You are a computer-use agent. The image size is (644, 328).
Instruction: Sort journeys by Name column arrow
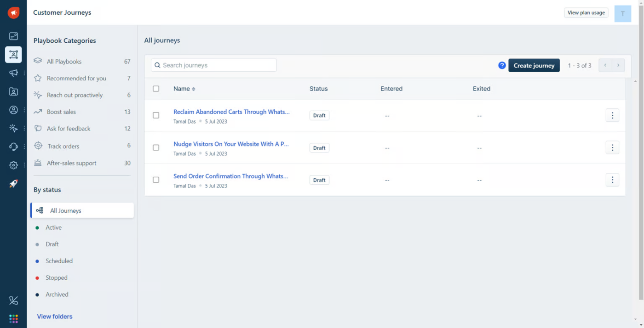point(194,89)
